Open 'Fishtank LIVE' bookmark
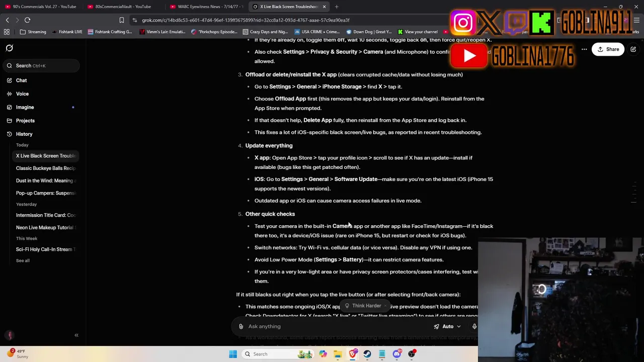 [66, 32]
